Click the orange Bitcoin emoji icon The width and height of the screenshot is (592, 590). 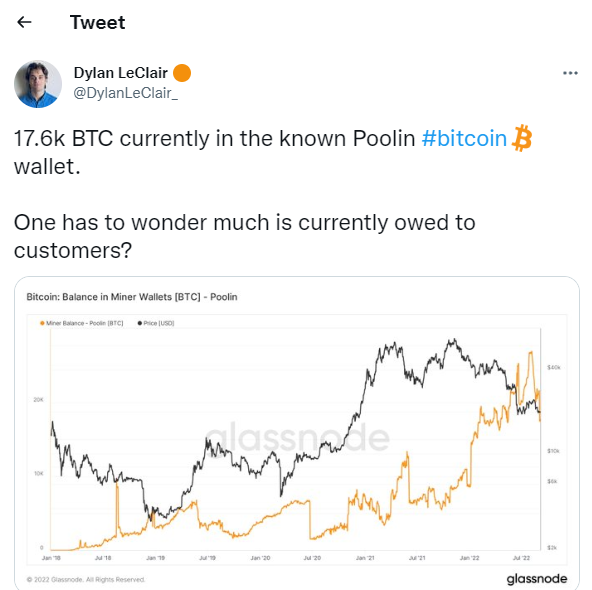point(522,138)
